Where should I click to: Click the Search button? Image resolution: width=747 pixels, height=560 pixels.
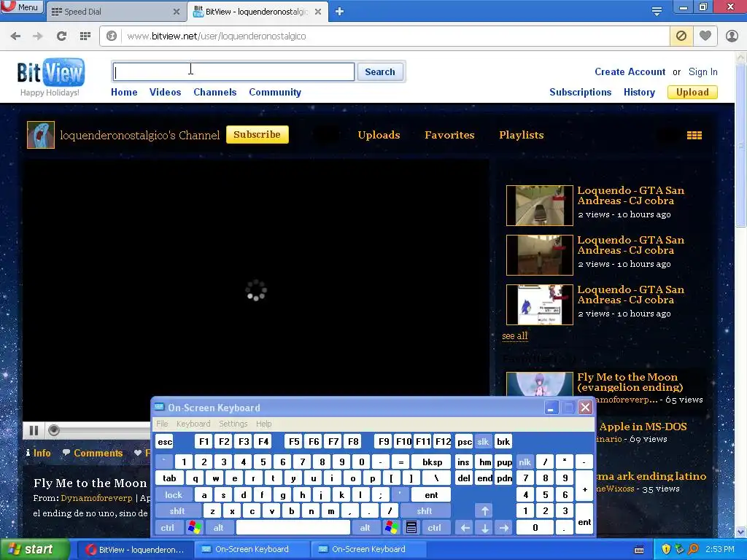(380, 72)
